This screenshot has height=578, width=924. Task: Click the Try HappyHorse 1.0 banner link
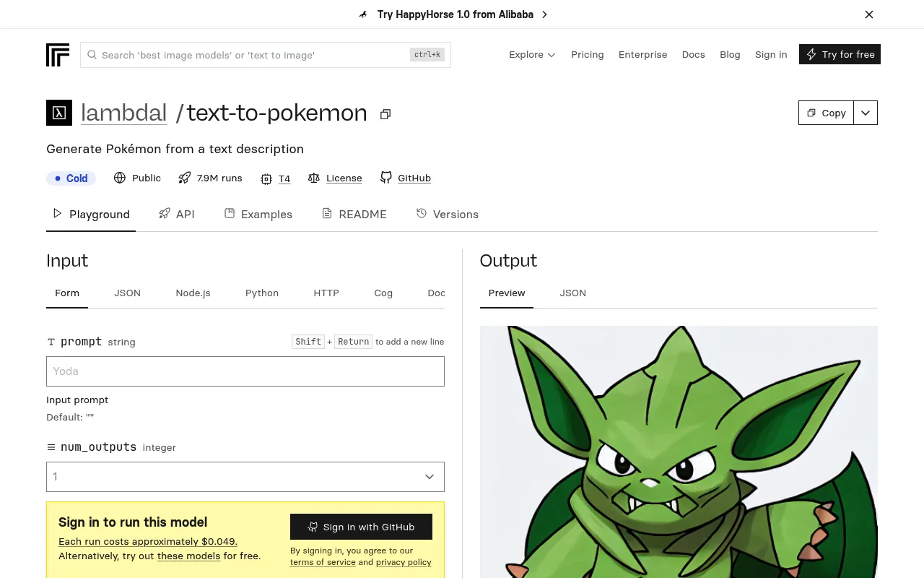click(x=456, y=14)
